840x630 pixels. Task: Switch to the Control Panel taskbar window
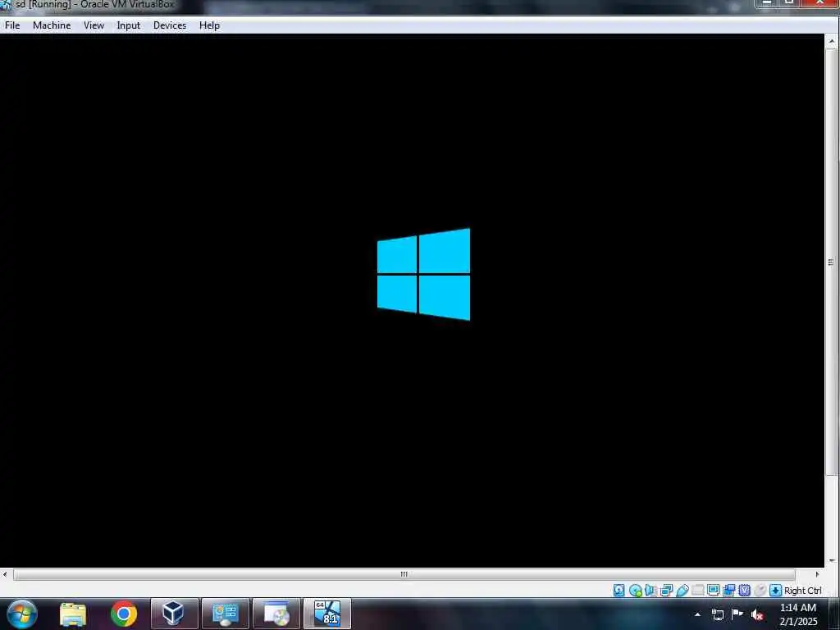coord(225,614)
